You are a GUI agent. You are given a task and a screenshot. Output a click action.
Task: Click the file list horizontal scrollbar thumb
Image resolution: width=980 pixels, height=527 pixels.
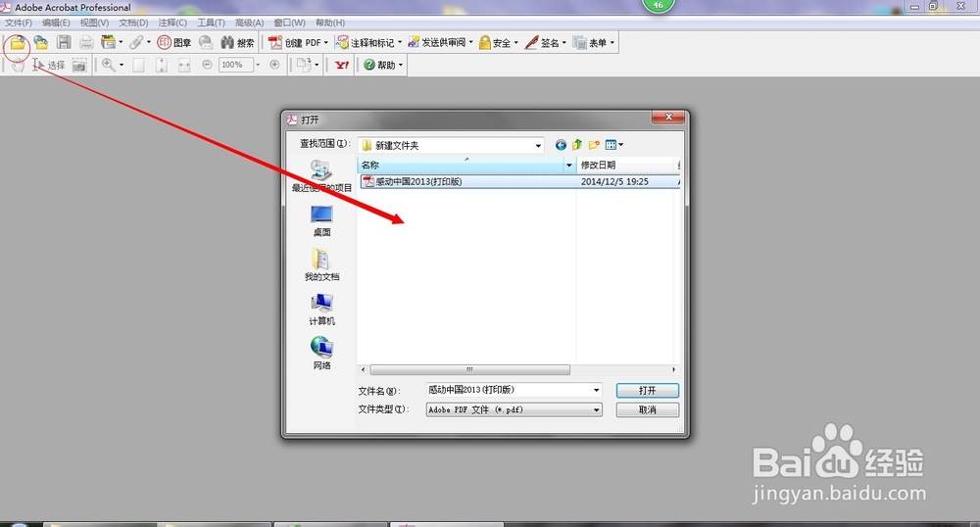pos(469,369)
